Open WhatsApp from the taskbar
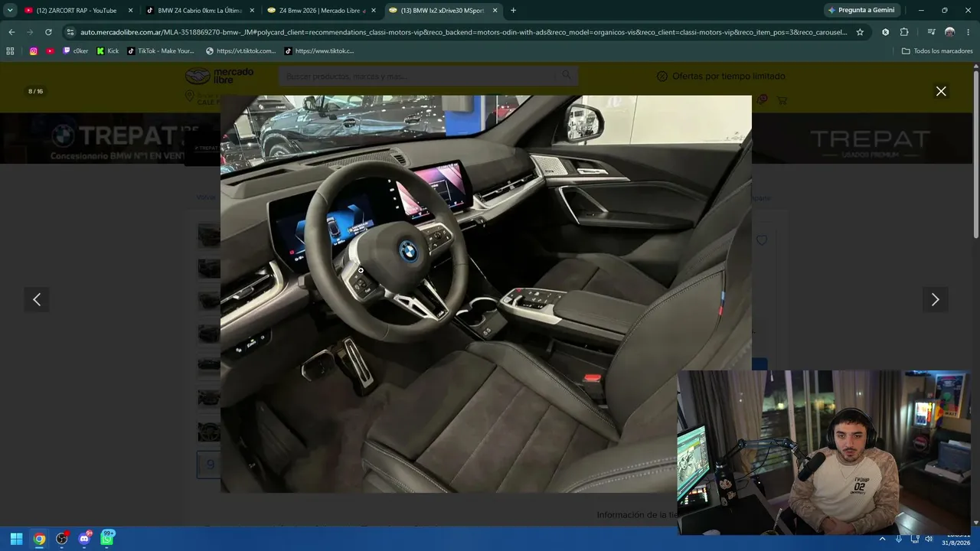Image resolution: width=980 pixels, height=551 pixels. tap(108, 539)
